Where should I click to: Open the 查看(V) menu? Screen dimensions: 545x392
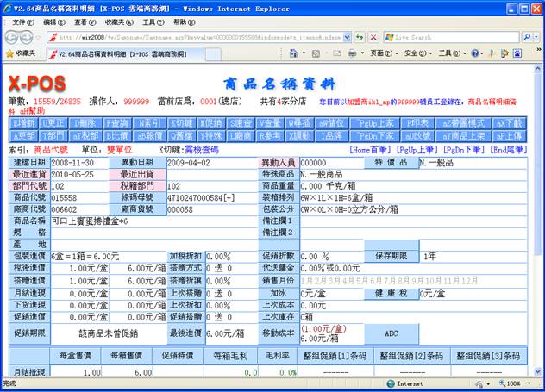pos(85,21)
